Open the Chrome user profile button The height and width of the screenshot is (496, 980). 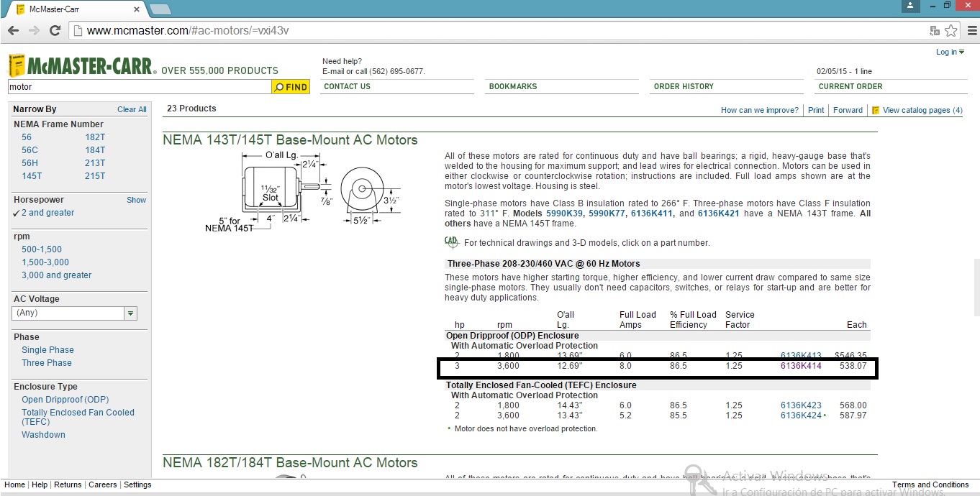coord(910,6)
